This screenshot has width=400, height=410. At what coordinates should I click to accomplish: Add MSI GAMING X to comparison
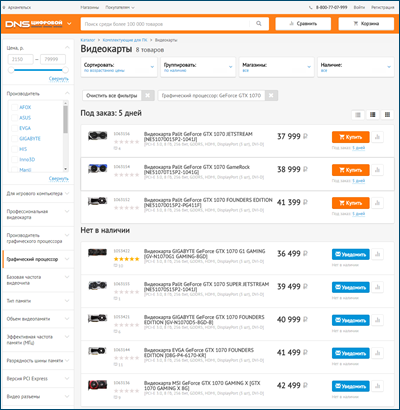[x=377, y=386]
